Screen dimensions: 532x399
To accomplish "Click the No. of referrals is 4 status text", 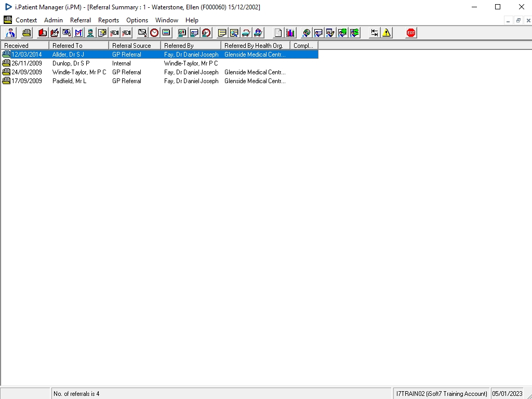I will pos(76,394).
